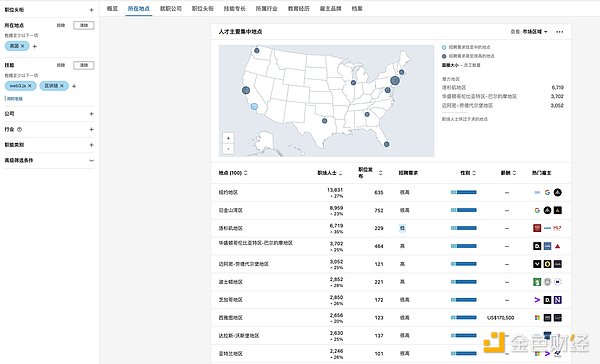Clear the 所在地点 filter with 清除
Viewport: 600px width, 364px height.
(x=84, y=25)
